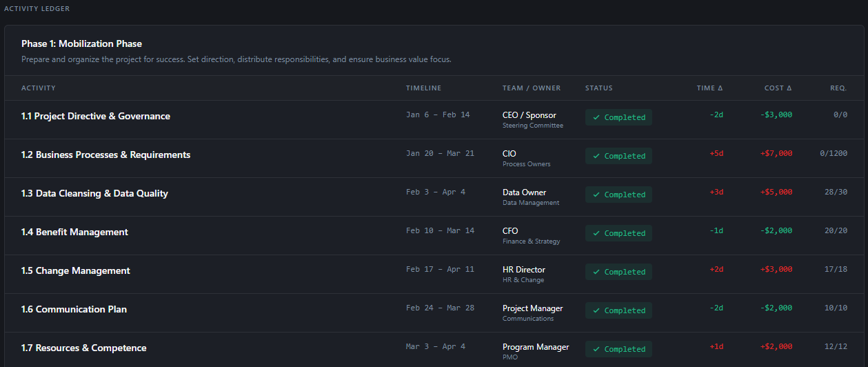Viewport: 868px width, 367px height.
Task: Sort by Cost Δ column header
Action: [778, 88]
